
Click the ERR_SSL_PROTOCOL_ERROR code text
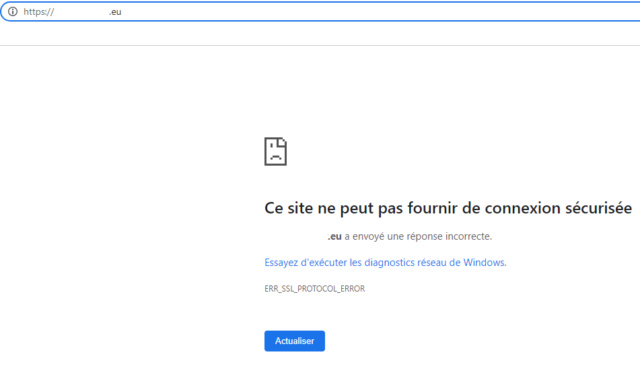coord(315,289)
